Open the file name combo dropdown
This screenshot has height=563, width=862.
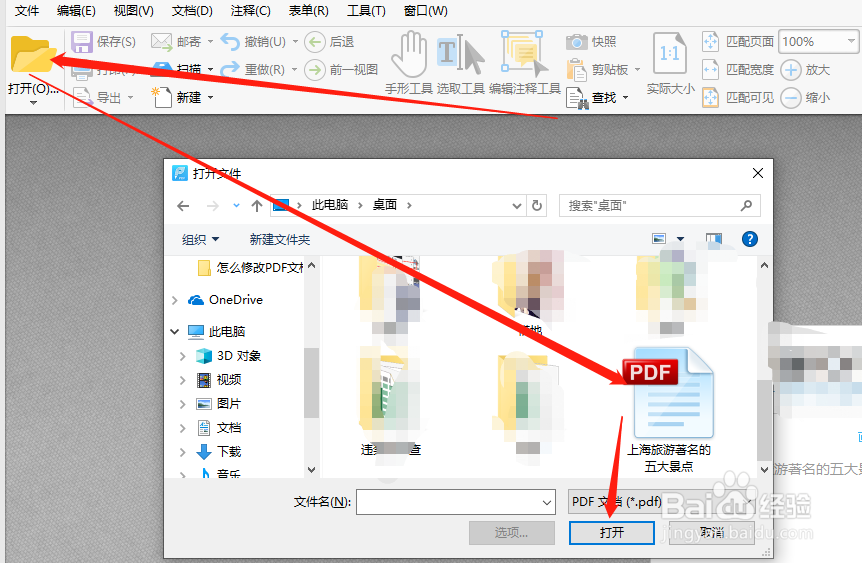(x=546, y=503)
